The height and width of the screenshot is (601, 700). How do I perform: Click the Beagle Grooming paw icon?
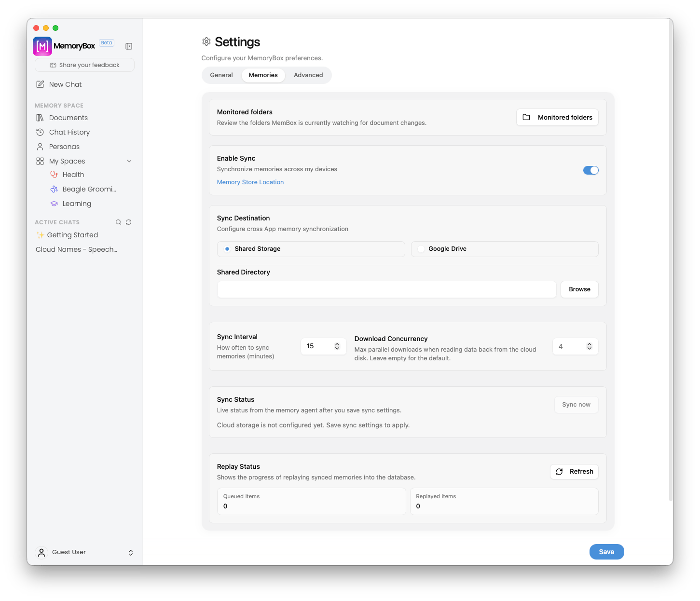tap(54, 189)
